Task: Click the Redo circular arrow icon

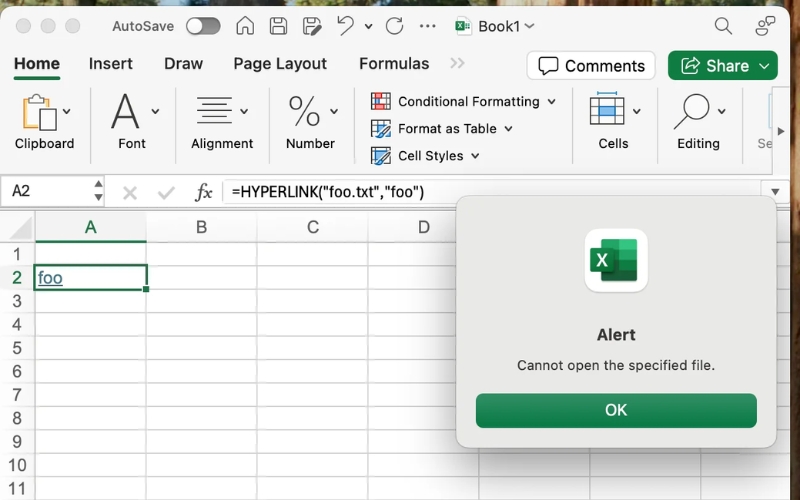Action: (x=394, y=26)
